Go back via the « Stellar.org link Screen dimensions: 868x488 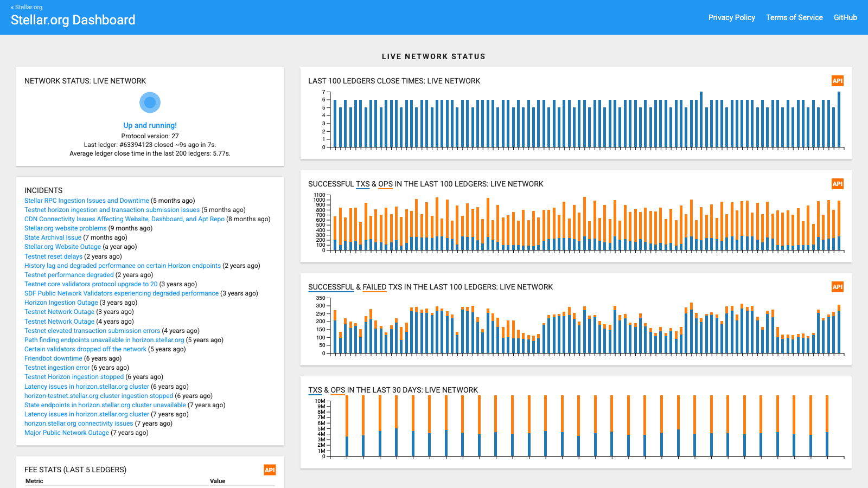27,7
